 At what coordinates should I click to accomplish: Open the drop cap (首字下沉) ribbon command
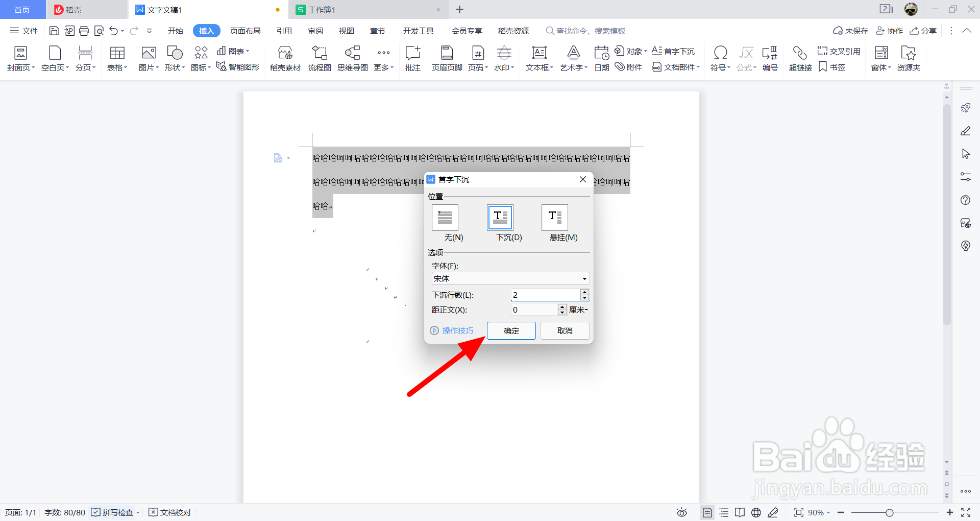point(673,51)
